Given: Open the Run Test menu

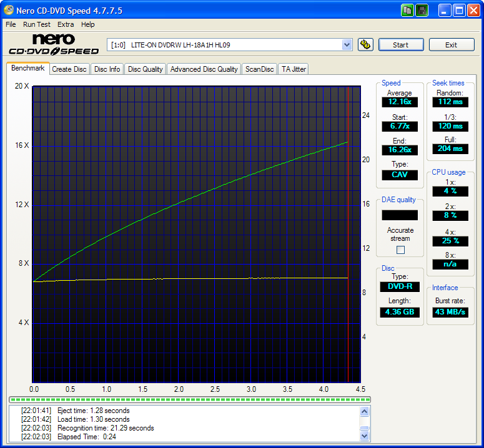Looking at the screenshot, I should (x=37, y=24).
